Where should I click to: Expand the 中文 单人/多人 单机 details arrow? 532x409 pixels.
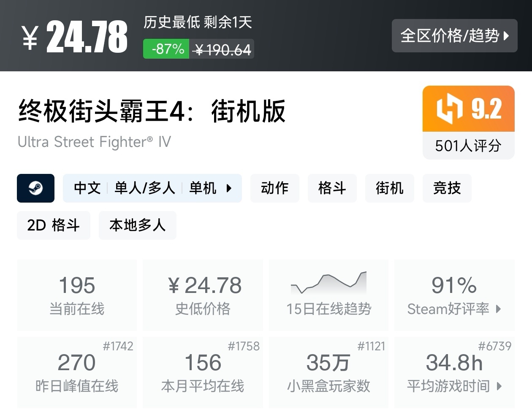229,188
